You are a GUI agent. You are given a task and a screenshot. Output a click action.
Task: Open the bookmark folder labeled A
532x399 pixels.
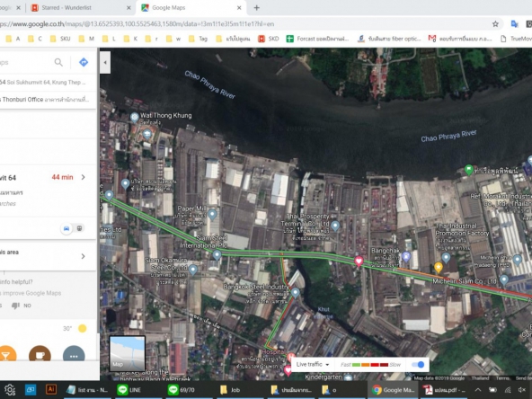(13, 39)
